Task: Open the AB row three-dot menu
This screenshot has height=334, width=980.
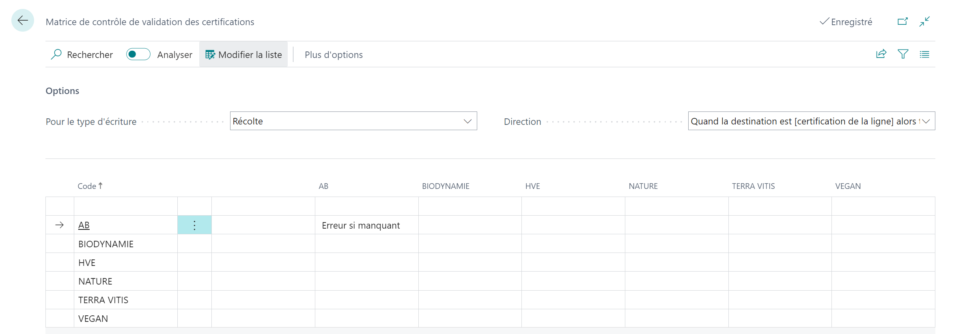Action: [194, 225]
